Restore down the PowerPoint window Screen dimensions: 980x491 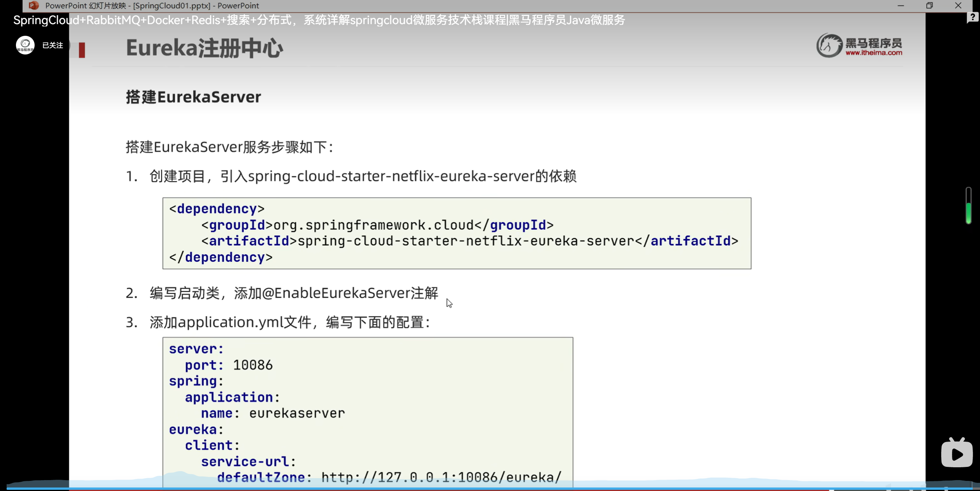[929, 5]
